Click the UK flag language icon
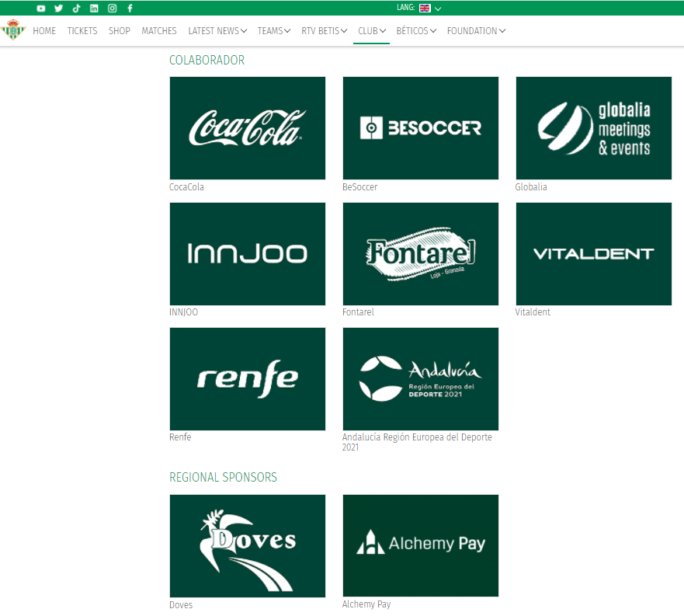Image resolution: width=684 pixels, height=616 pixels. click(x=425, y=9)
